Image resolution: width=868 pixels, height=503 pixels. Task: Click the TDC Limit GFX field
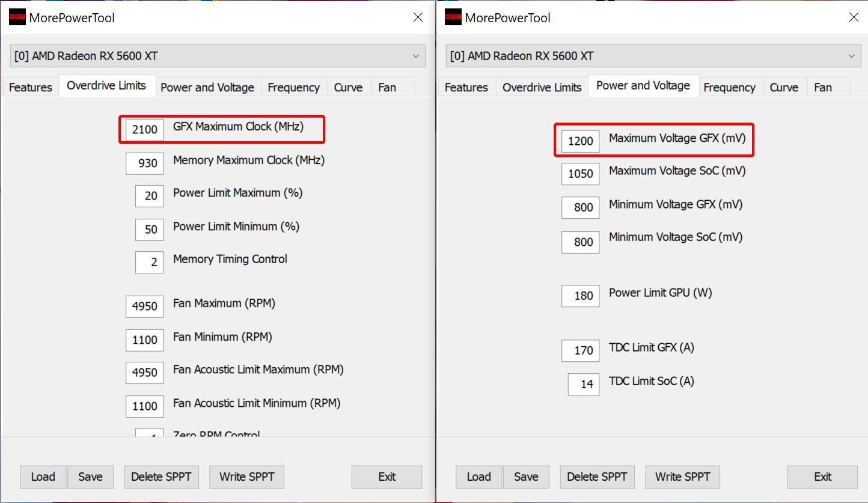tap(581, 350)
